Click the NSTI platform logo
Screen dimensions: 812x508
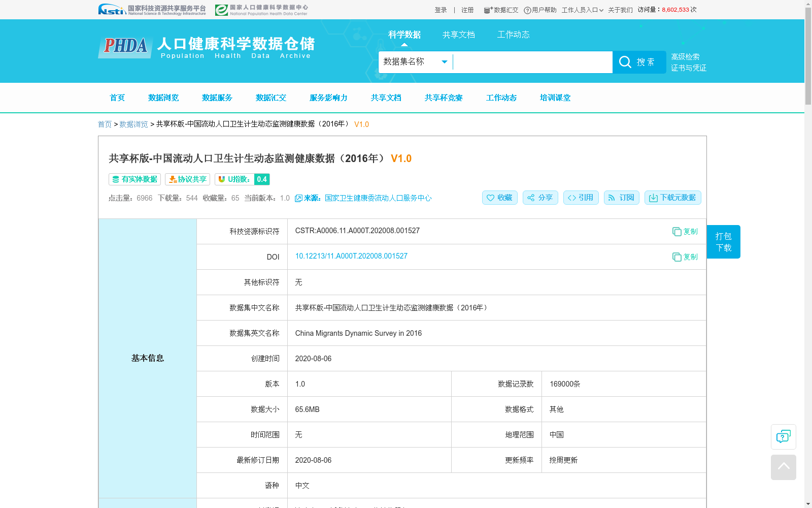click(x=152, y=10)
